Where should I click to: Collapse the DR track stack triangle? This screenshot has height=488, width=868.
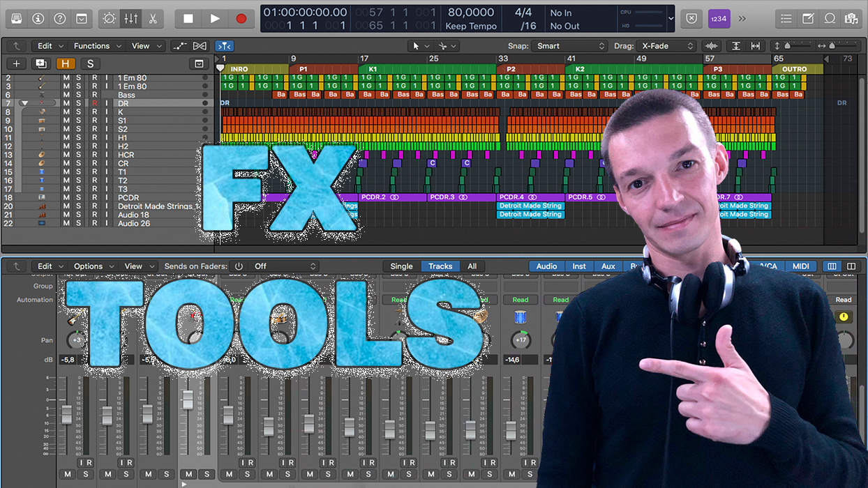pyautogui.click(x=24, y=103)
